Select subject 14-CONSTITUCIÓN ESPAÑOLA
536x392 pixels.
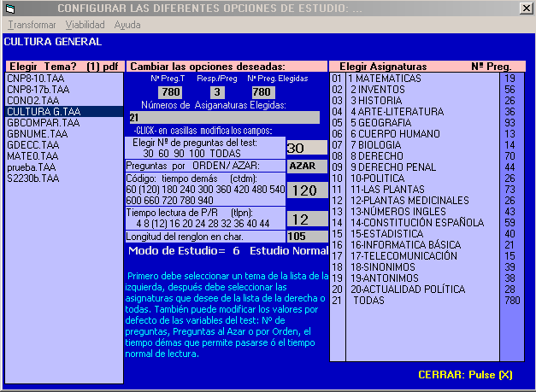[422, 223]
